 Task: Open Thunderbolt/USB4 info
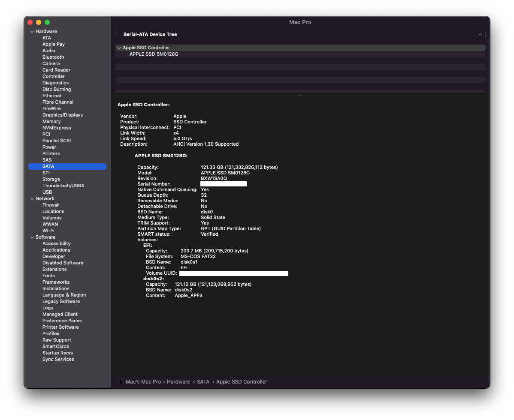63,186
